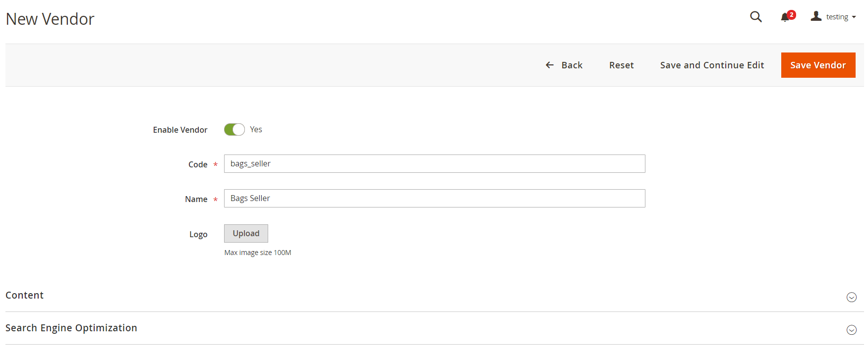Click the New Vendor page title
The image size is (868, 360).
click(x=50, y=19)
